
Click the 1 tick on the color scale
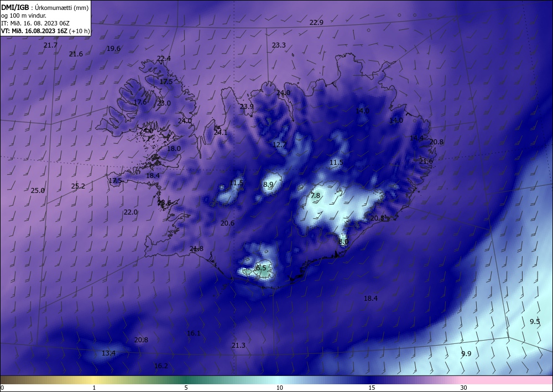point(94,388)
